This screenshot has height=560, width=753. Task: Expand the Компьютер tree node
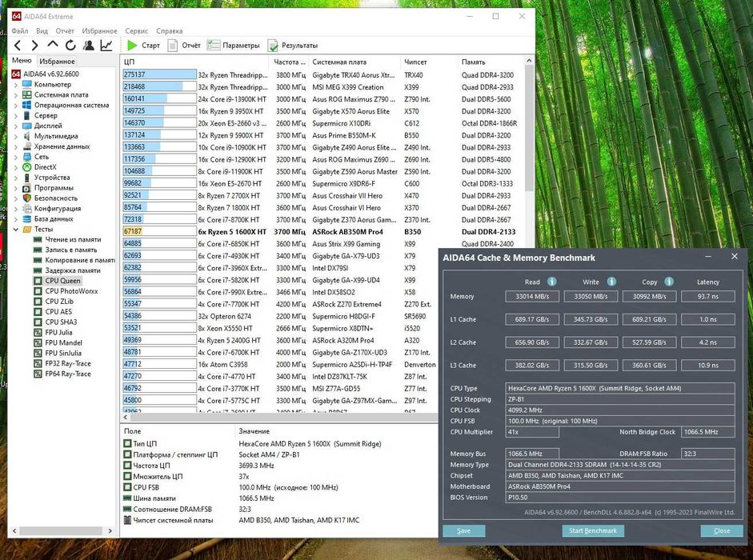(x=16, y=85)
